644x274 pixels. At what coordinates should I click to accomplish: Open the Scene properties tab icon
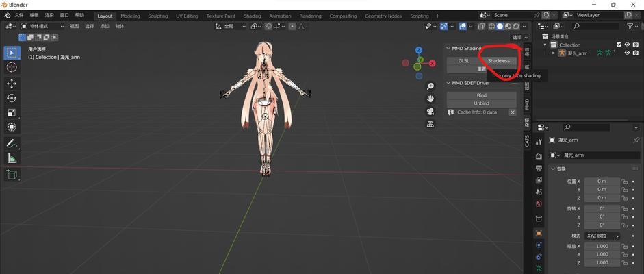click(539, 192)
